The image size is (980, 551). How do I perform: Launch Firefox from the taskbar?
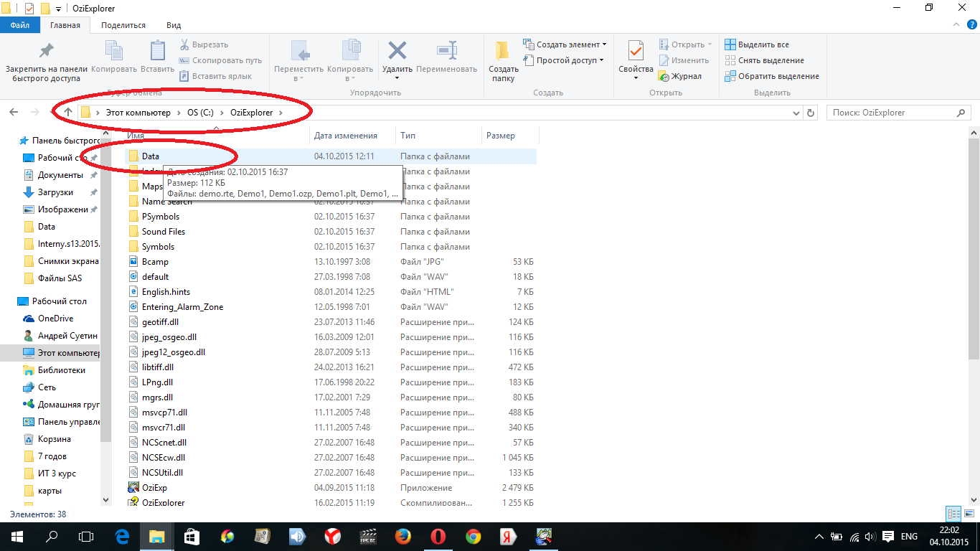tap(402, 537)
